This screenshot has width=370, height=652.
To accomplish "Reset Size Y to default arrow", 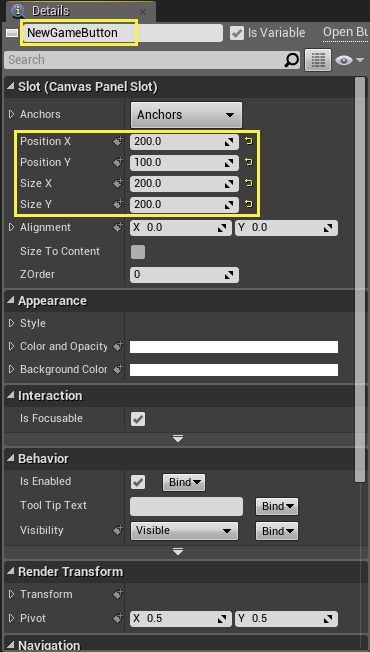I will coord(249,204).
